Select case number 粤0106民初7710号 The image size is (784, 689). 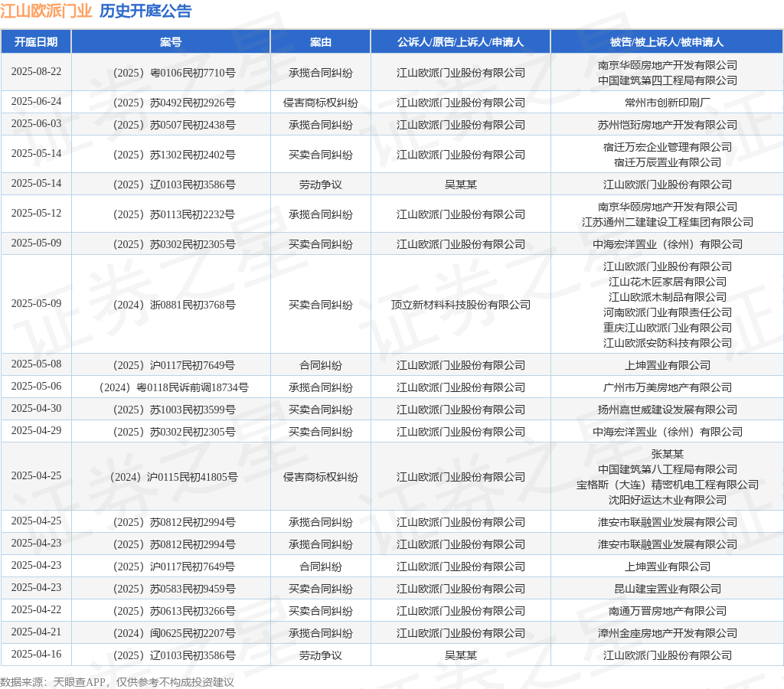click(x=174, y=73)
